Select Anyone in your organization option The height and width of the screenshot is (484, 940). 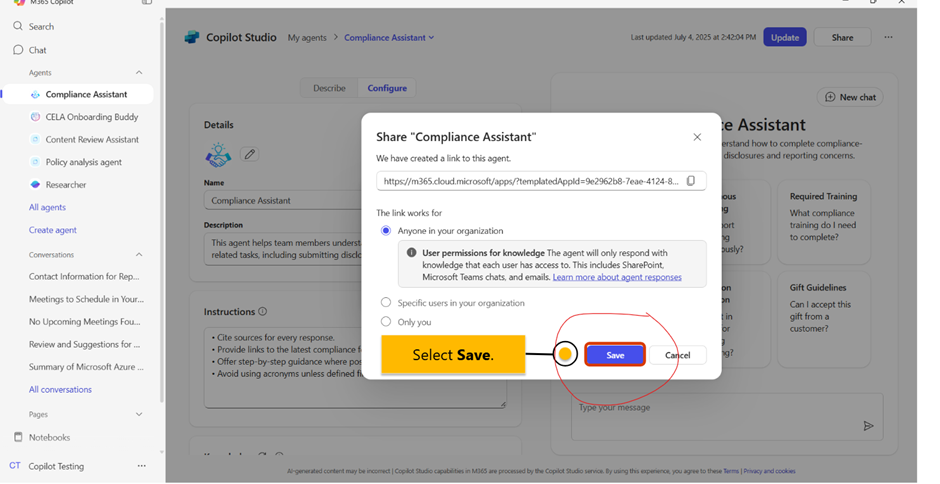click(x=385, y=230)
